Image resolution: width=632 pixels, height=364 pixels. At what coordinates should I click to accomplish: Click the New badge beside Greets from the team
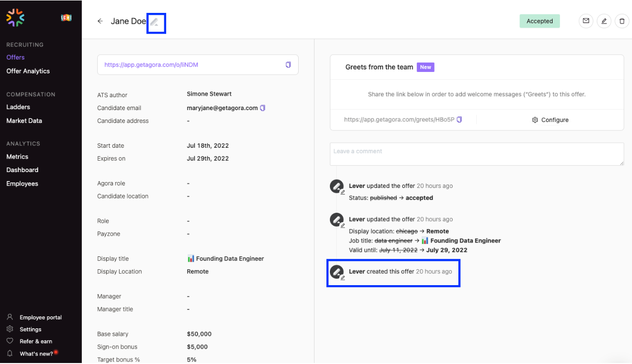pyautogui.click(x=426, y=67)
